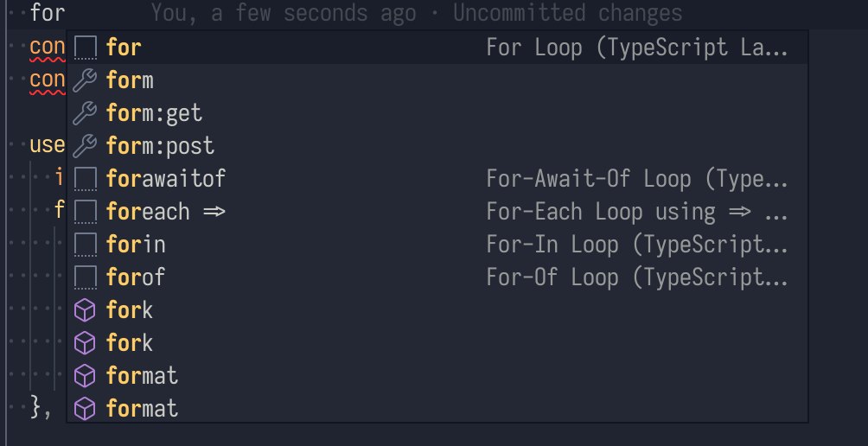
Task: Click the wrench icon next to "form"
Action: coord(85,80)
